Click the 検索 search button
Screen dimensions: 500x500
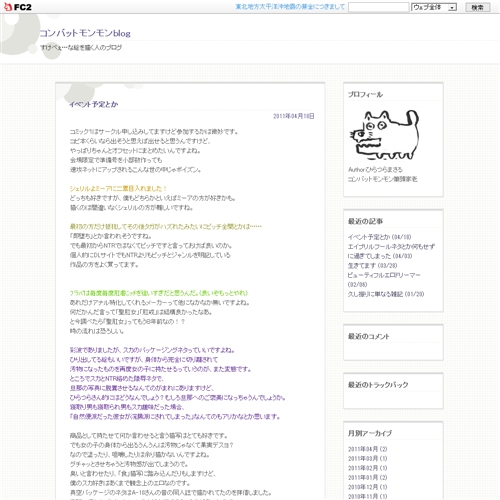pyautogui.click(x=478, y=7)
